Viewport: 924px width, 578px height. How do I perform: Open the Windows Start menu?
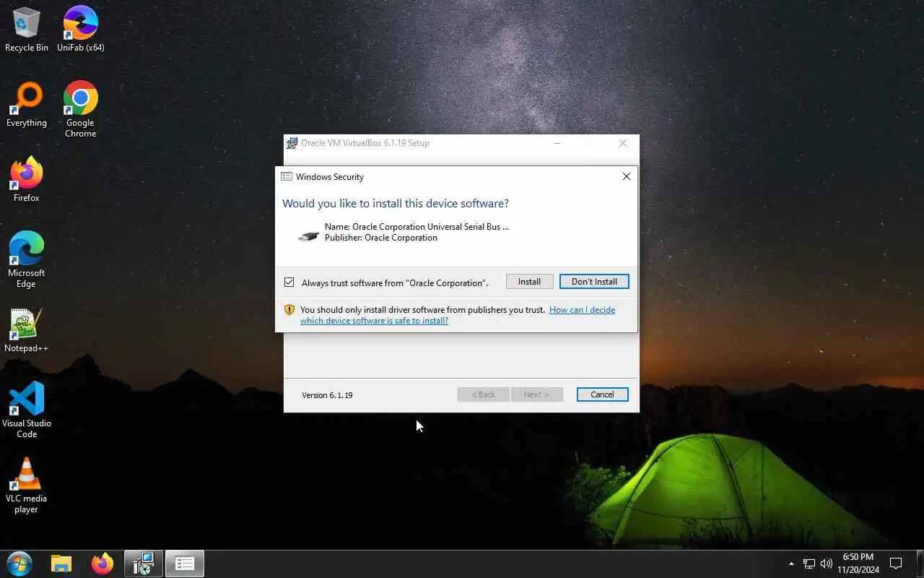19,564
